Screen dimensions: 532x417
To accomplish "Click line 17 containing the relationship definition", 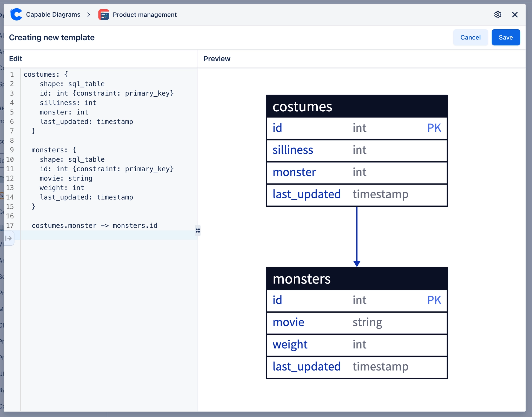I will point(95,226).
